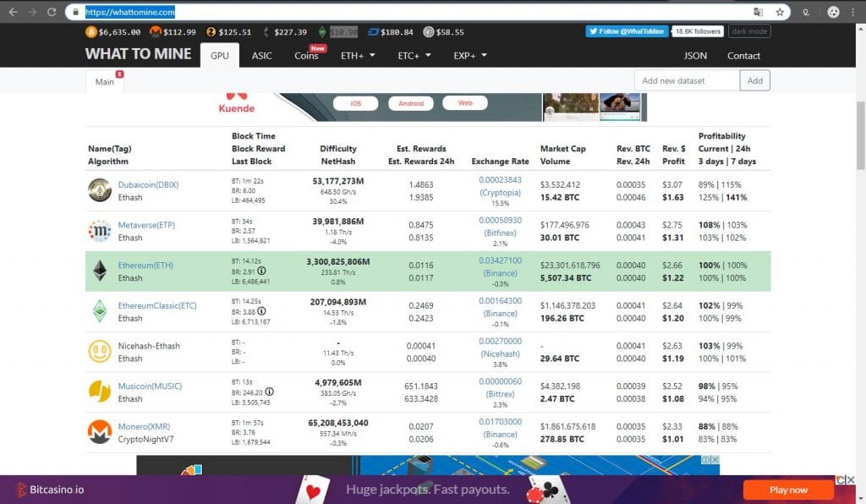Click Ethereum market cap $23,301,618,796
Screen dimensions: 866x504
(x=570, y=265)
